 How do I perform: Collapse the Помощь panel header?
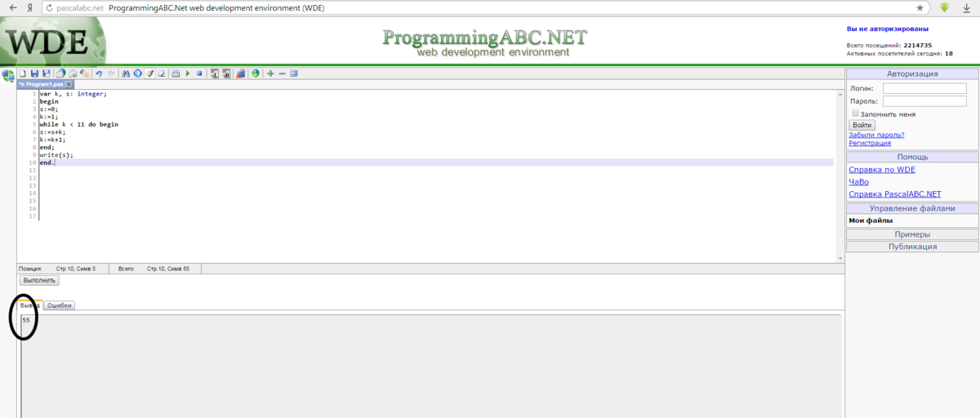tap(912, 157)
